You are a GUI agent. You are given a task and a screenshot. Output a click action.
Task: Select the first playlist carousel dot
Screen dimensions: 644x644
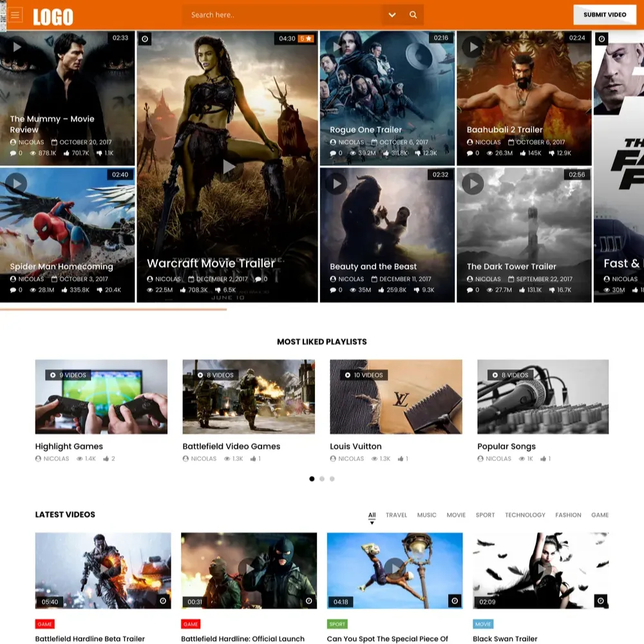coord(312,479)
